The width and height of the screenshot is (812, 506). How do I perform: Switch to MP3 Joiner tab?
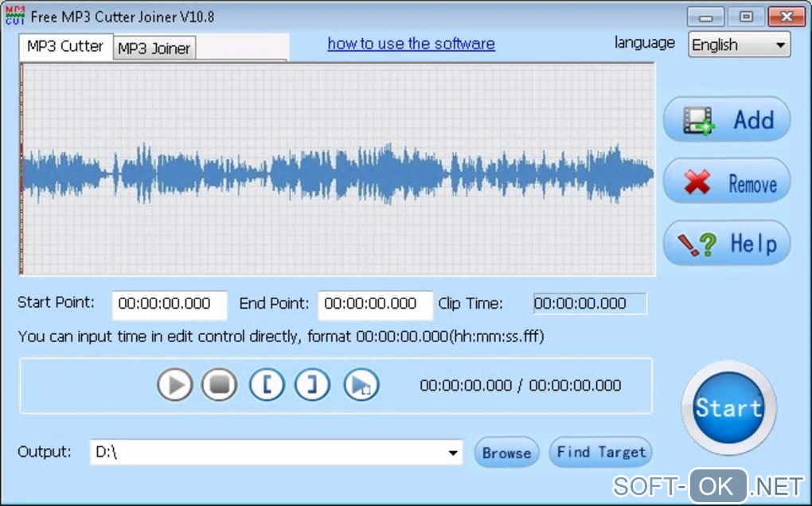point(154,49)
